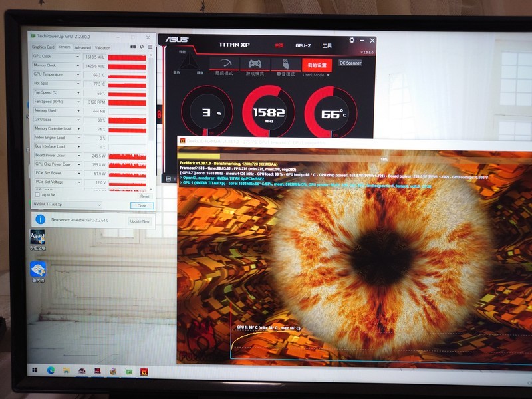Click the FurMark taskbar icon

(144, 372)
